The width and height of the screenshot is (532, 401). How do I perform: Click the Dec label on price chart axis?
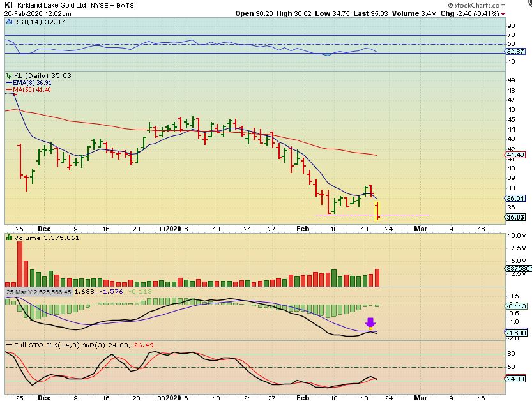44,229
